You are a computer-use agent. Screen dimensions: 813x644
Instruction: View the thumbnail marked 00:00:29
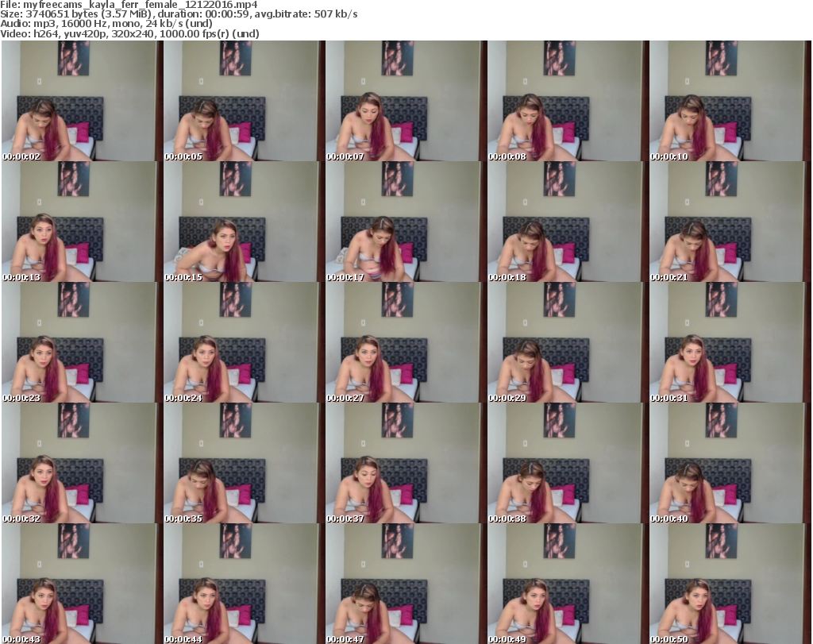click(x=568, y=343)
